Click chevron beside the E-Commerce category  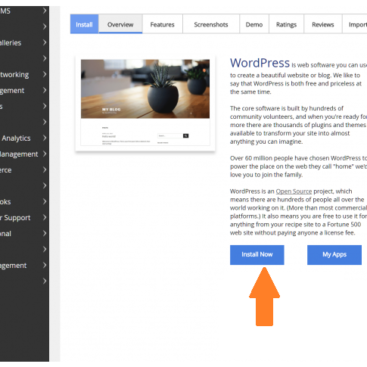[x=45, y=170]
